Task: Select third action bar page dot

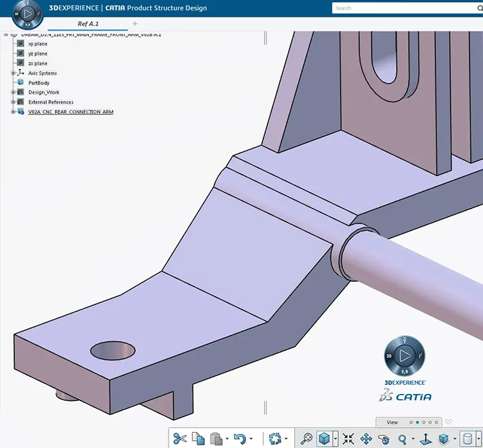Action: click(x=424, y=422)
